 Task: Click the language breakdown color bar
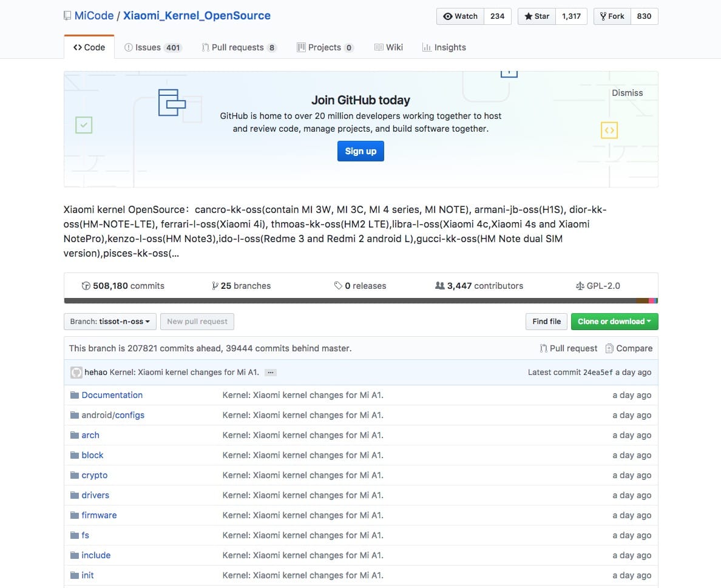[x=361, y=300]
